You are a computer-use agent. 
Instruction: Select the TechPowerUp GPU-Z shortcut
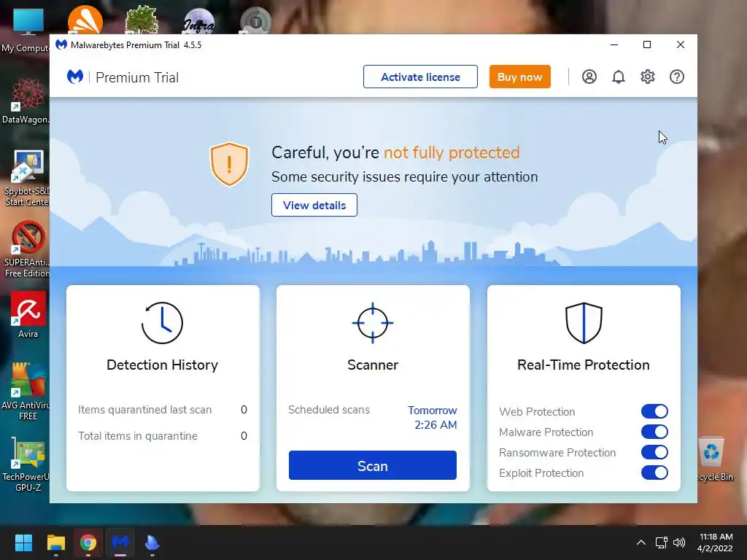(26, 464)
